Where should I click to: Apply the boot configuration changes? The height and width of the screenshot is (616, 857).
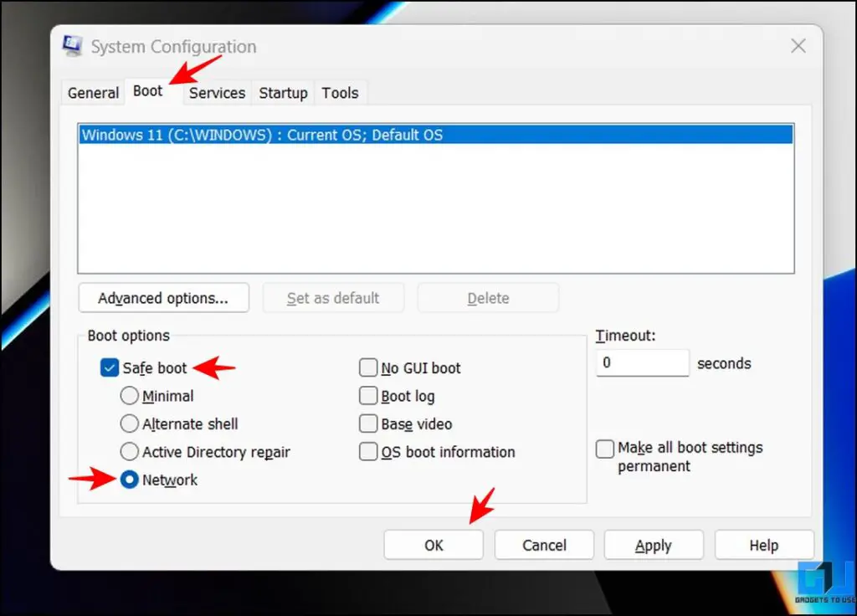[x=653, y=545]
